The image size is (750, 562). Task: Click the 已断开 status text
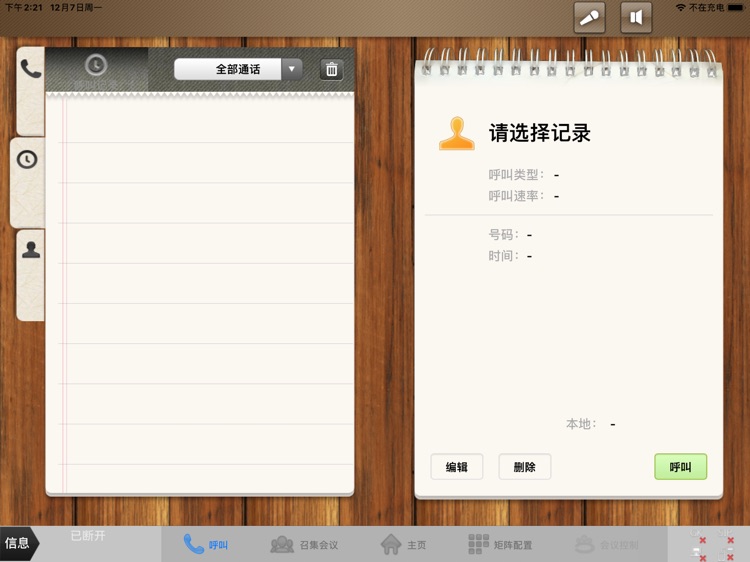click(88, 536)
